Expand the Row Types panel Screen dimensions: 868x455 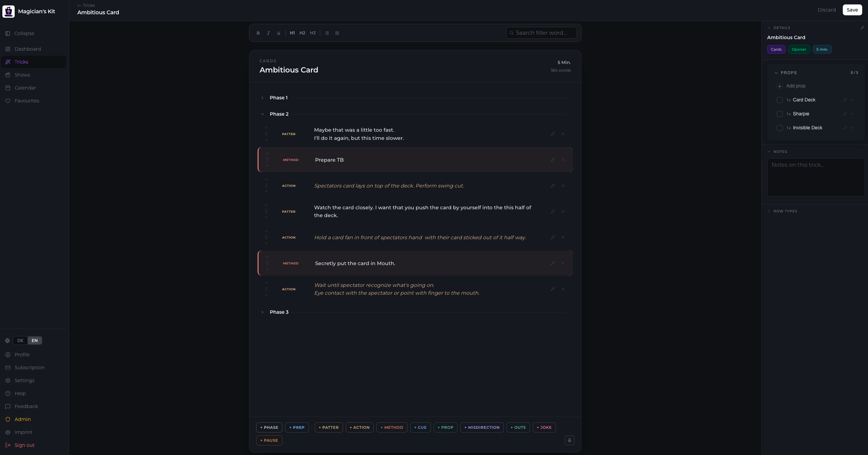(x=769, y=211)
